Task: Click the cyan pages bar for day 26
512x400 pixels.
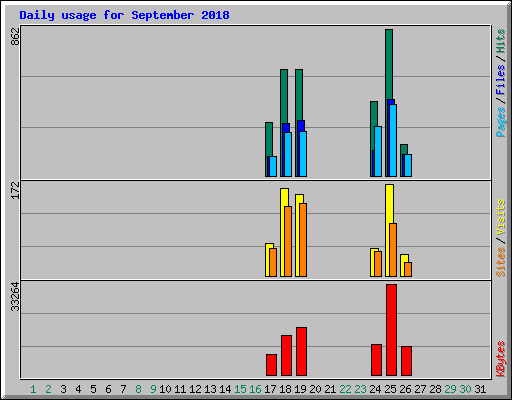Action: tap(408, 165)
